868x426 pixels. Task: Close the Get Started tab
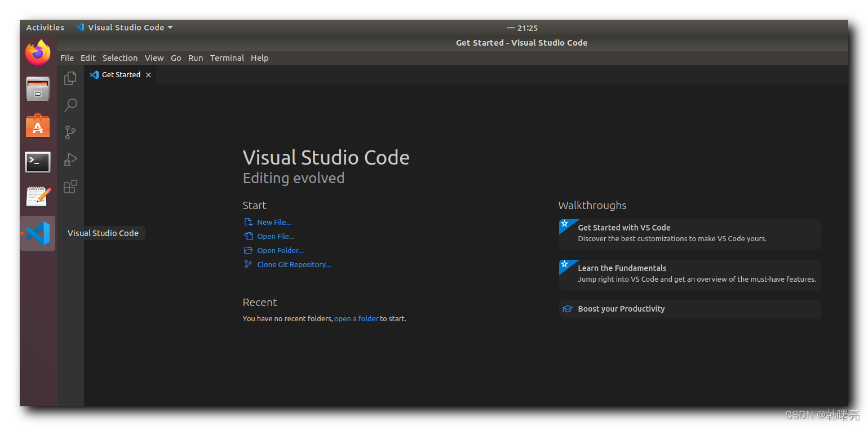[148, 75]
